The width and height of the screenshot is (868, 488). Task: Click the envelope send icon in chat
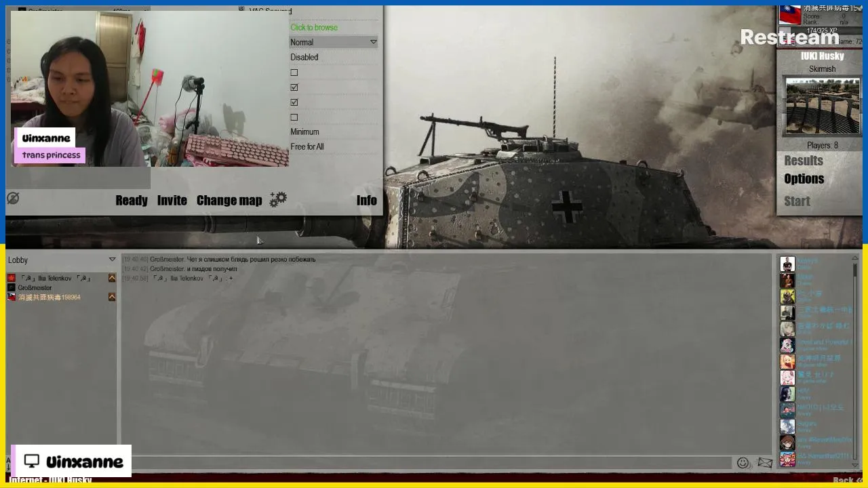tap(765, 463)
